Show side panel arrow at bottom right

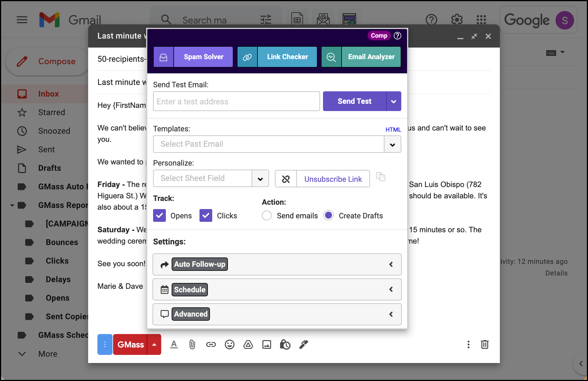(580, 364)
